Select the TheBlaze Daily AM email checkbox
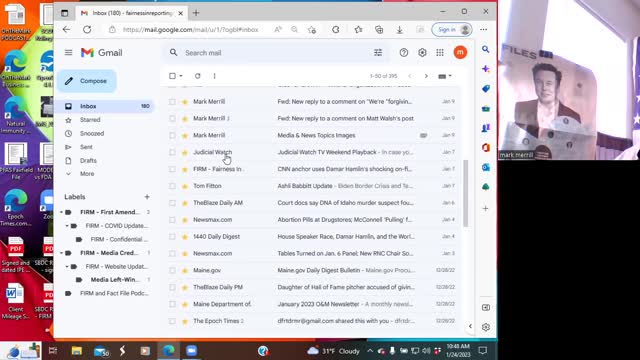The height and width of the screenshot is (360, 640). [x=172, y=203]
